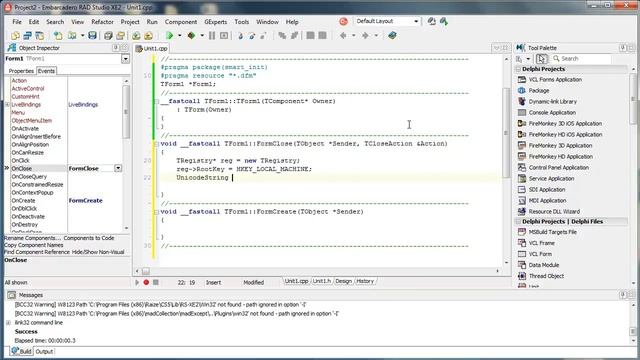
Task: Select the Properties tab in Object Inspector
Action: click(21, 71)
